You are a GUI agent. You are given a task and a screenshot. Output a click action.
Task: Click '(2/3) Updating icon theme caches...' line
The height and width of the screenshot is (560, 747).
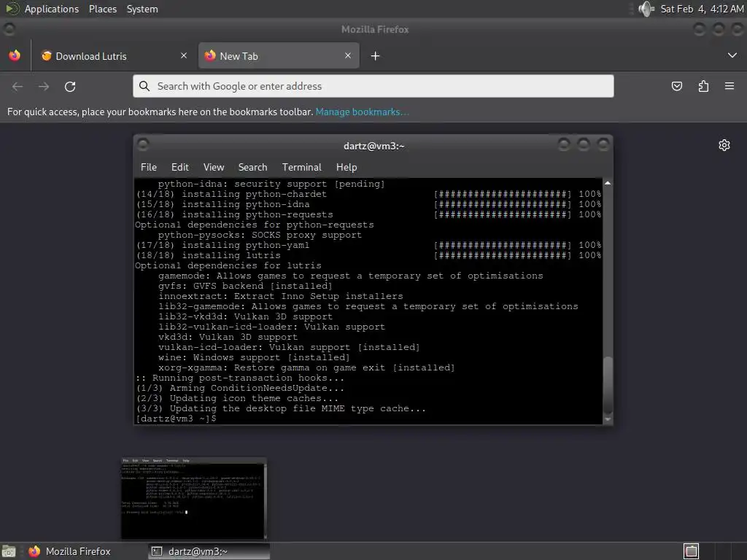click(237, 399)
